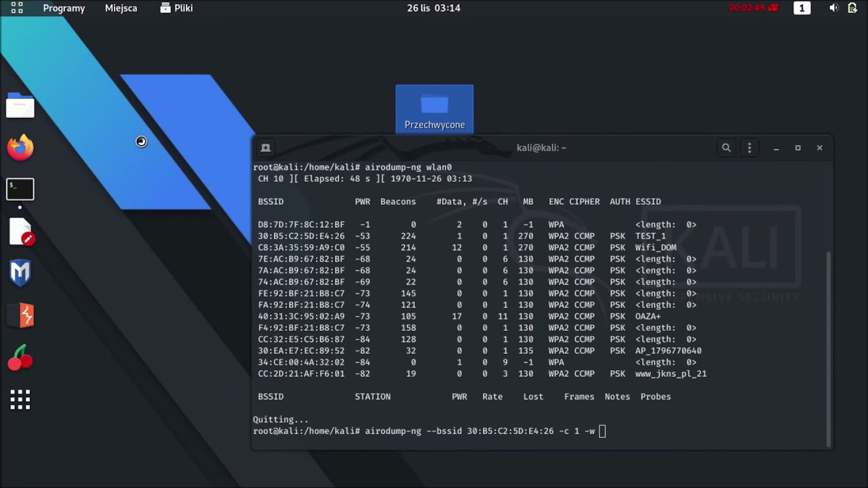Image resolution: width=868 pixels, height=488 pixels.
Task: Select workspace indicator number 1
Action: click(x=802, y=8)
